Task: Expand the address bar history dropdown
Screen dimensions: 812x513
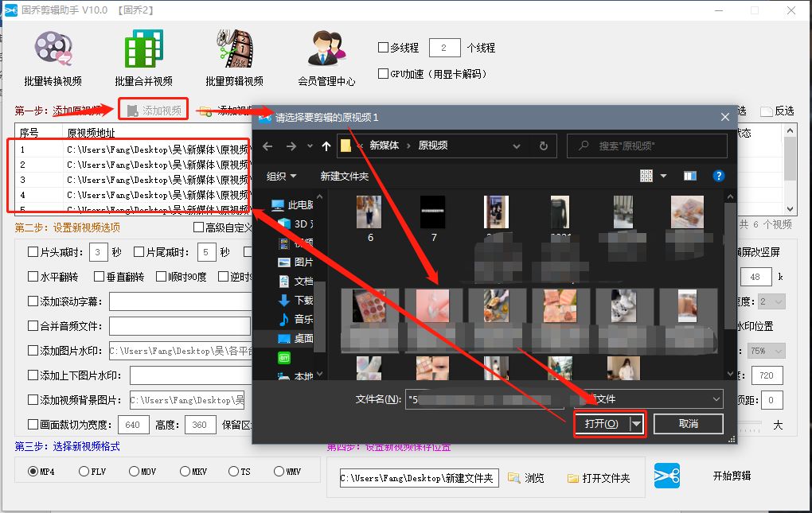Action: click(x=517, y=146)
